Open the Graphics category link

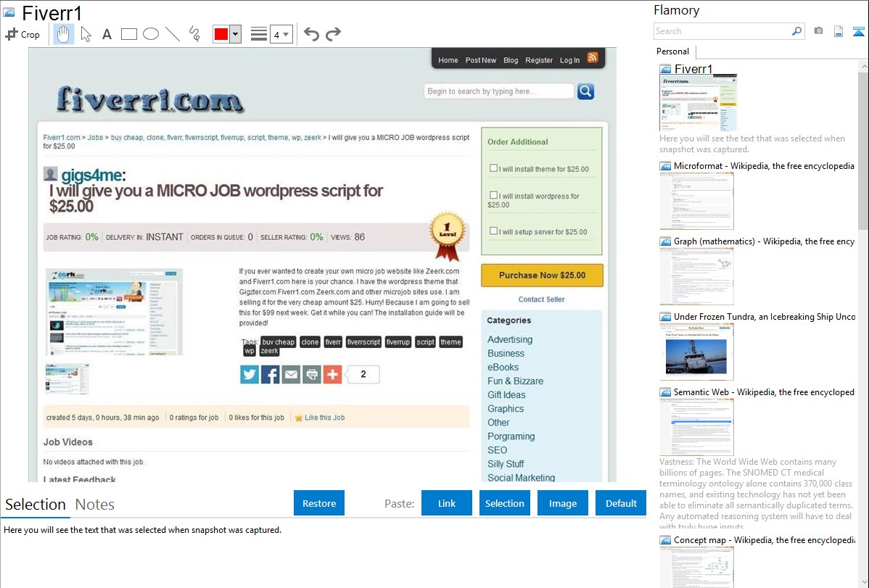[506, 408]
